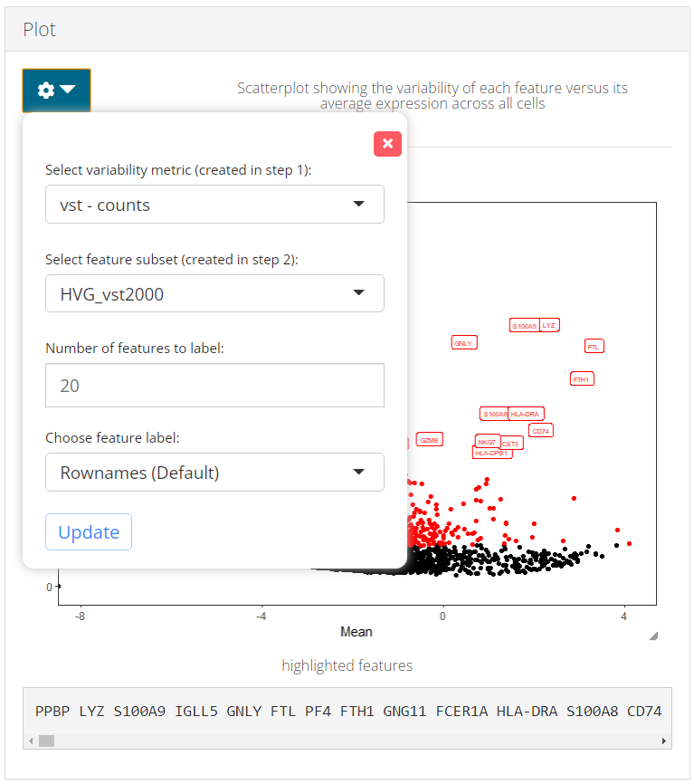Close the plot options popup

(387, 143)
